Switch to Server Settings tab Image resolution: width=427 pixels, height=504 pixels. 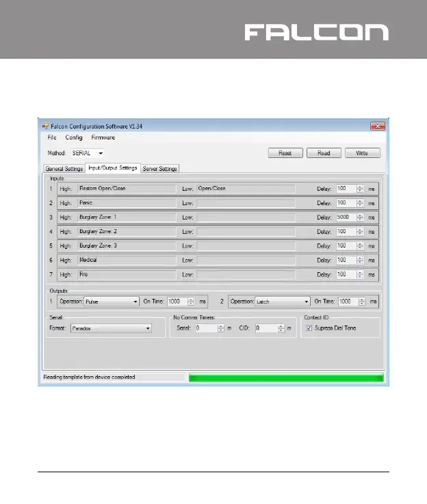tap(160, 169)
